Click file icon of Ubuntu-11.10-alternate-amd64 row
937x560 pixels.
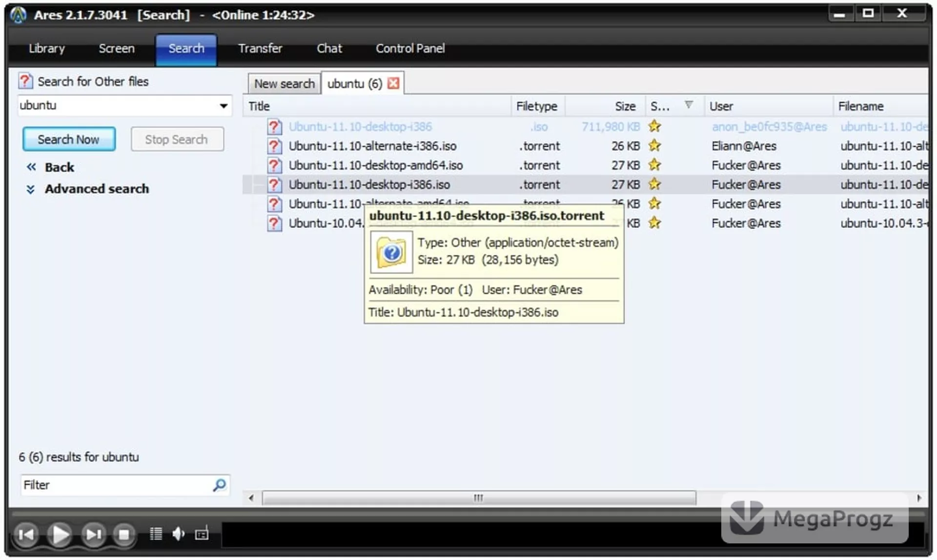(x=274, y=204)
